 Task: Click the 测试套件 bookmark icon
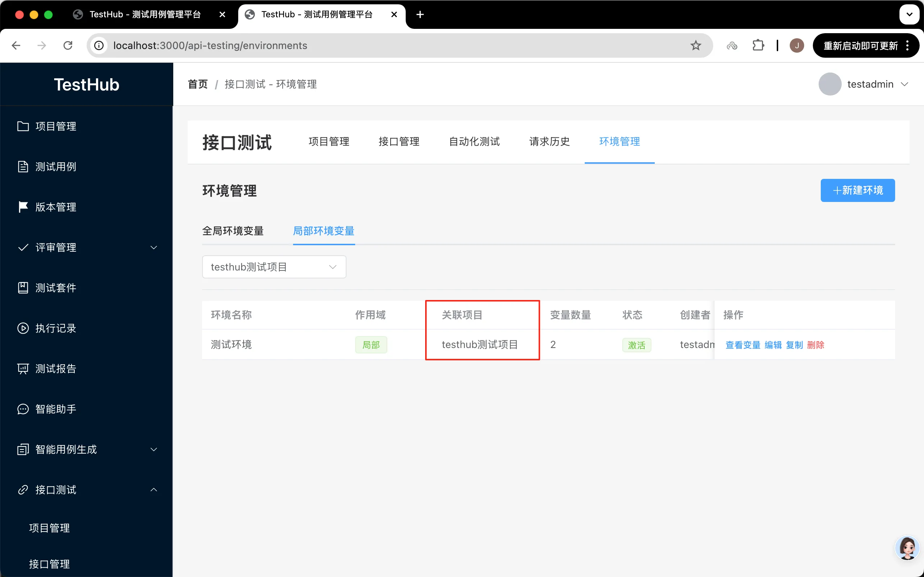[x=23, y=288]
